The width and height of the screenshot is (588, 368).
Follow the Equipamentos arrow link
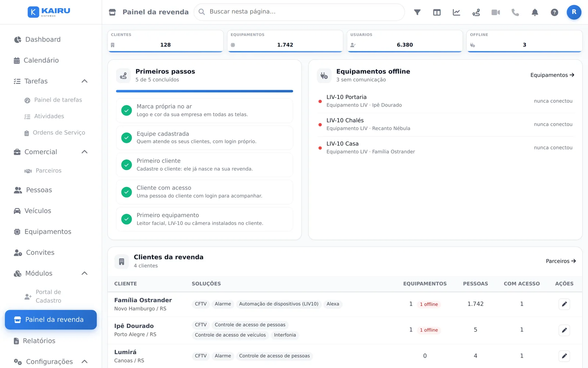[x=552, y=75]
